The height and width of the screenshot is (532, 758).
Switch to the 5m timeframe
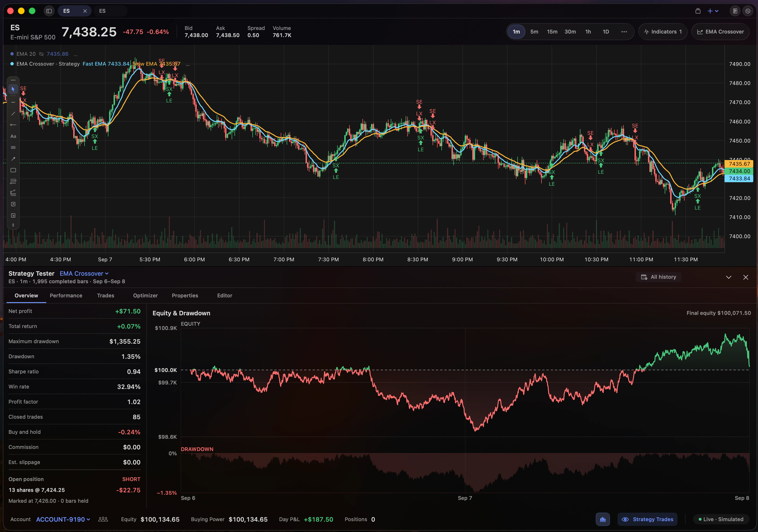(x=534, y=32)
